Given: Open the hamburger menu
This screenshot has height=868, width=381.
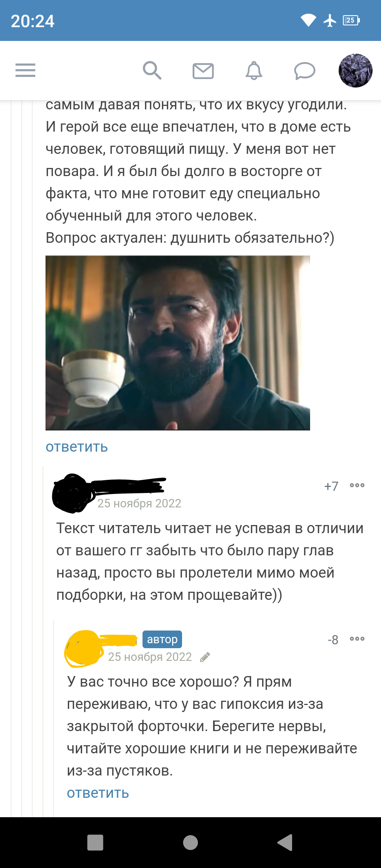Looking at the screenshot, I should pyautogui.click(x=25, y=70).
